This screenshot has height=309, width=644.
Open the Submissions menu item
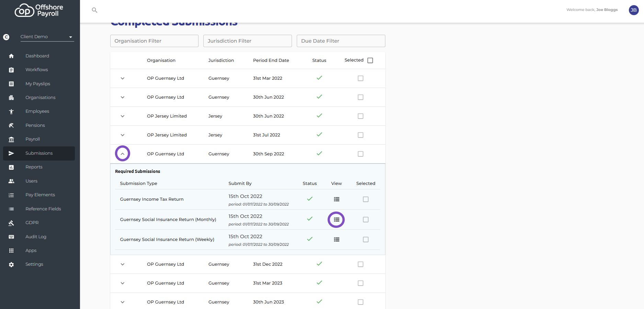coord(39,153)
